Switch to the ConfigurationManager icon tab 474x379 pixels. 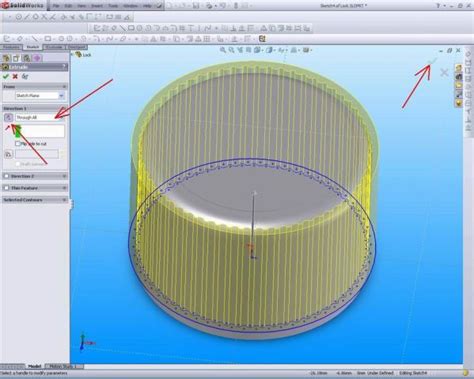point(27,58)
